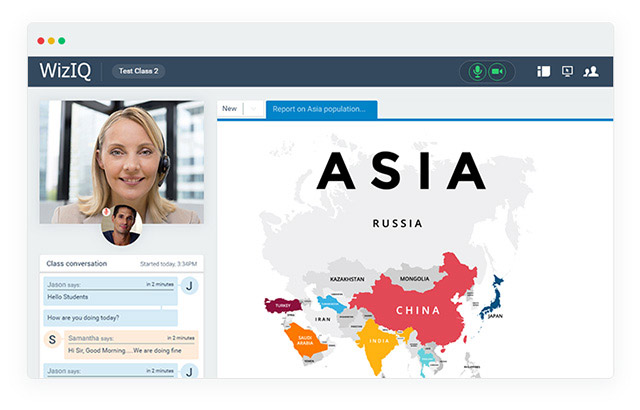Mute the microphone in the top bar

tap(477, 71)
